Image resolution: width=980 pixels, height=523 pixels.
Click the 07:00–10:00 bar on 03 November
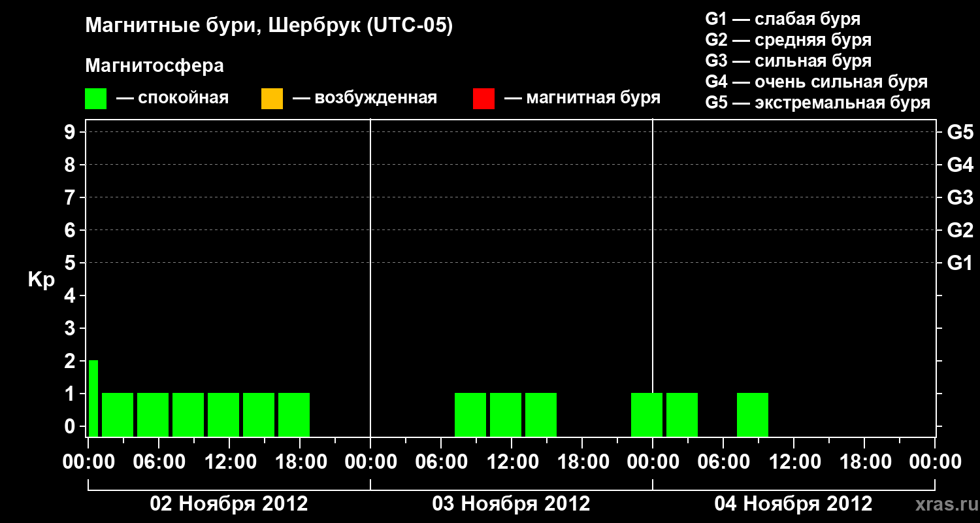pyautogui.click(x=470, y=414)
